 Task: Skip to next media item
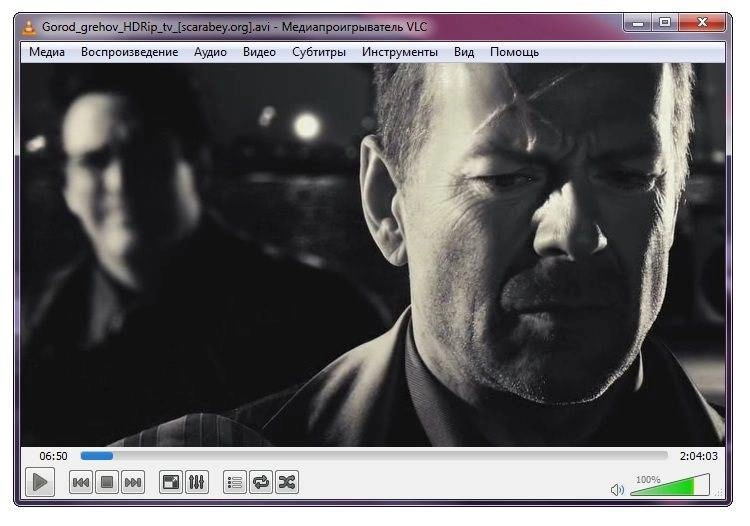(x=133, y=482)
